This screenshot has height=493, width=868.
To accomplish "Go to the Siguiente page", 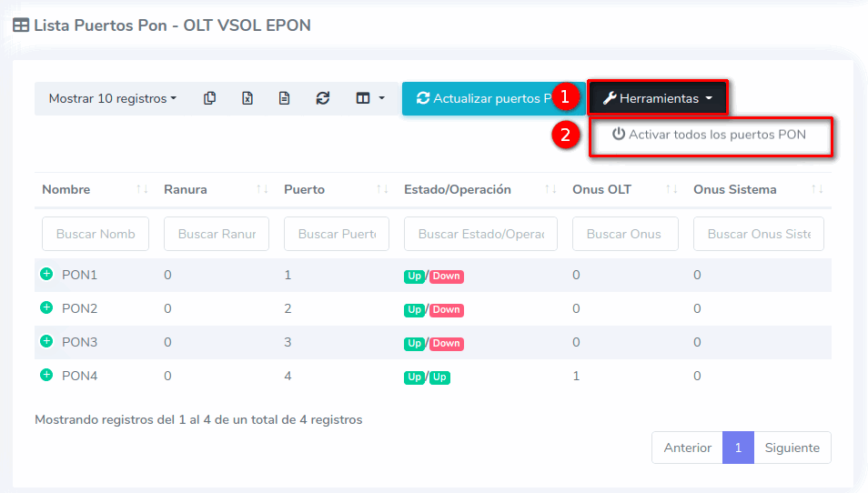I will [x=792, y=448].
